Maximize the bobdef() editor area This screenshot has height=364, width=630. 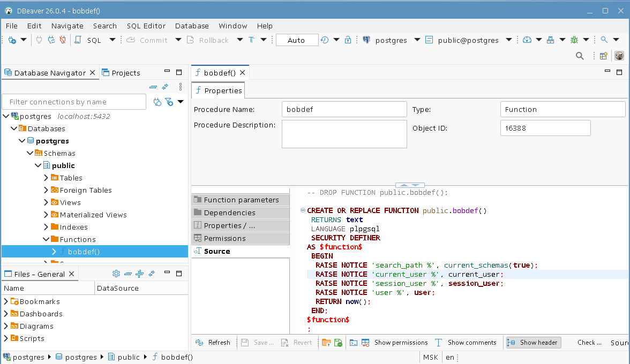[x=619, y=72]
